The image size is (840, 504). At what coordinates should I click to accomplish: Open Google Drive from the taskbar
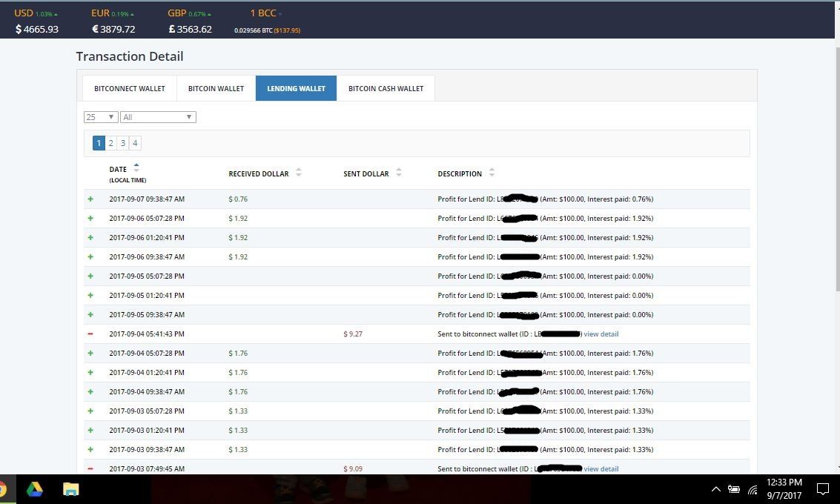(34, 489)
